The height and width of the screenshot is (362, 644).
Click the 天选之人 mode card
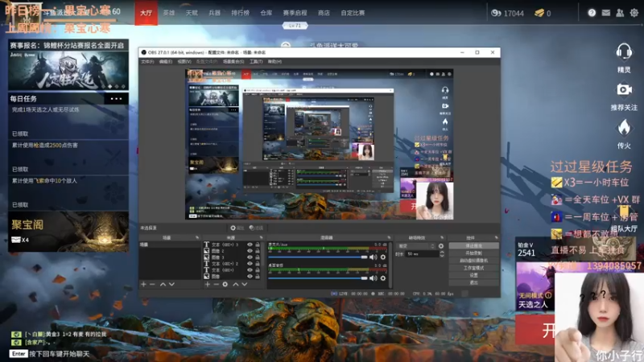pyautogui.click(x=535, y=286)
